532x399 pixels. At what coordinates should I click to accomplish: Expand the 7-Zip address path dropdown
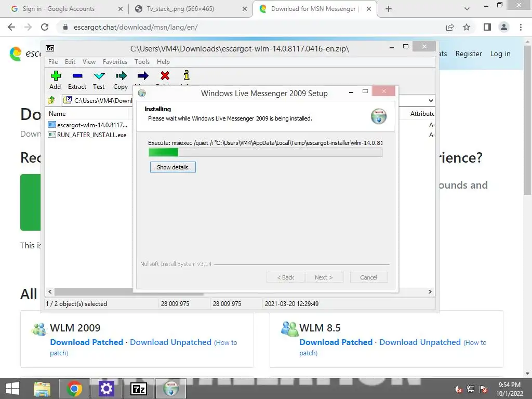(431, 100)
